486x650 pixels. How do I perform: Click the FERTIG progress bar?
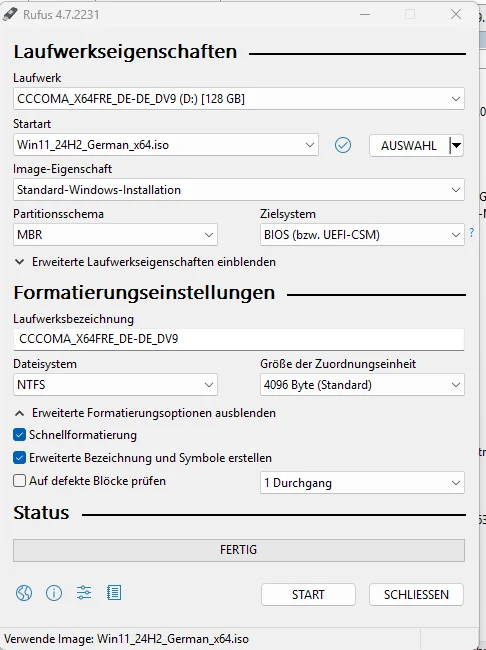click(x=239, y=550)
